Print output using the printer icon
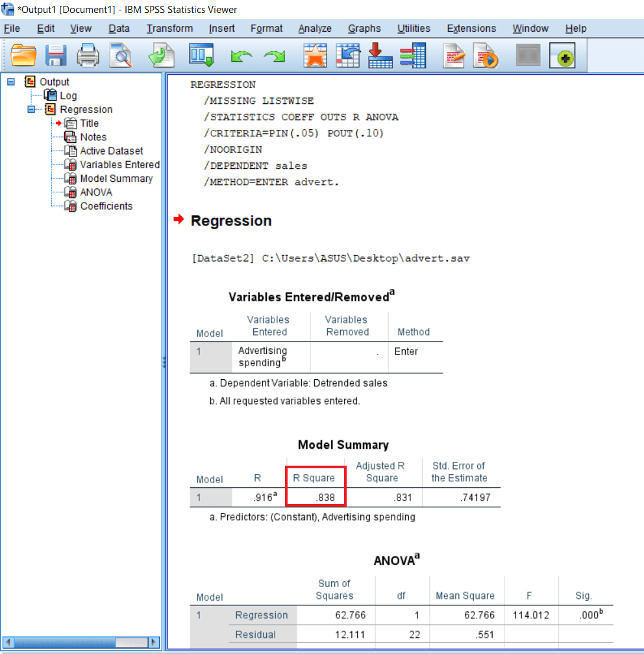The image size is (644, 654). [x=88, y=55]
